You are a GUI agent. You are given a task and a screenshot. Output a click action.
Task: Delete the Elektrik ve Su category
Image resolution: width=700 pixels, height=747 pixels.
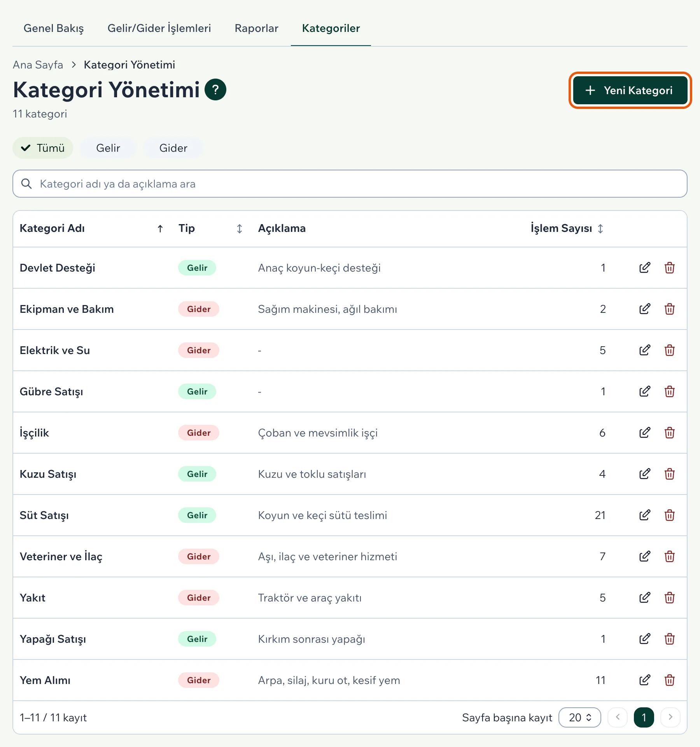click(x=669, y=350)
